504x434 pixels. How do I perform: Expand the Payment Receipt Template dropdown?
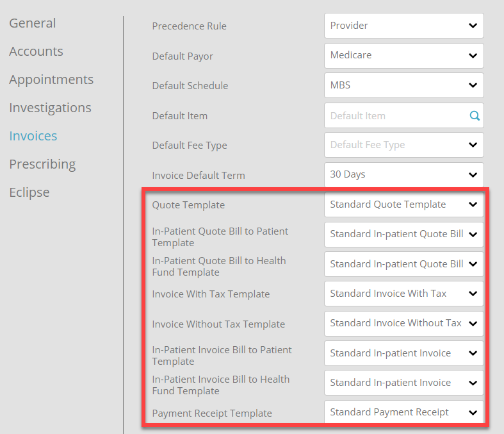[x=403, y=412]
